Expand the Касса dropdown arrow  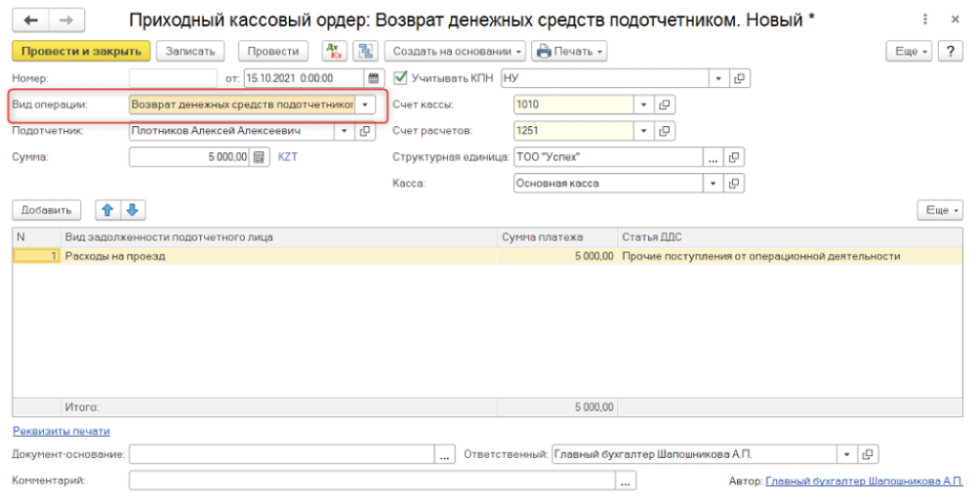pos(714,183)
